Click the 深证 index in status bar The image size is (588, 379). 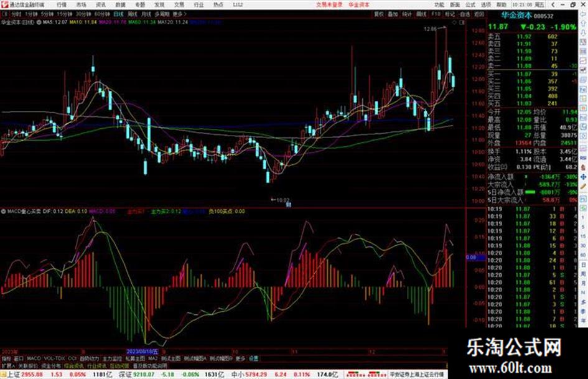tap(124, 375)
